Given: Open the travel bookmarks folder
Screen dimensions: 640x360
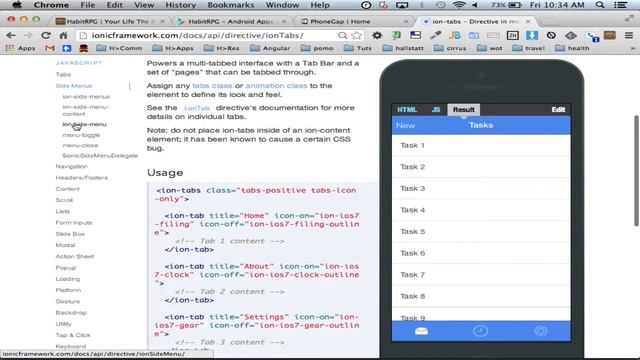Looking at the screenshot, I should click(529, 48).
